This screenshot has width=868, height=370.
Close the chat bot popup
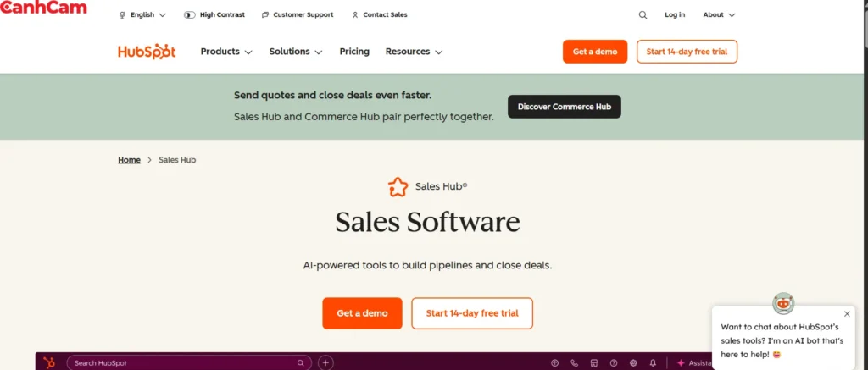coord(847,313)
